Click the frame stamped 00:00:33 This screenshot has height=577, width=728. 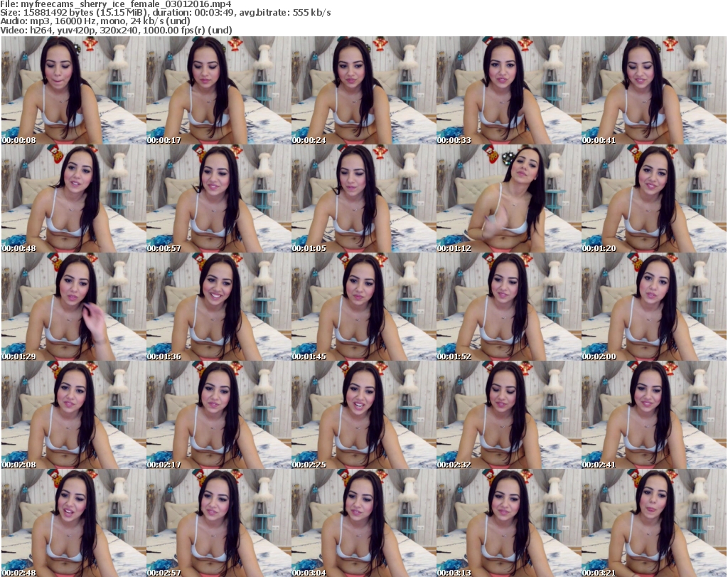508,90
